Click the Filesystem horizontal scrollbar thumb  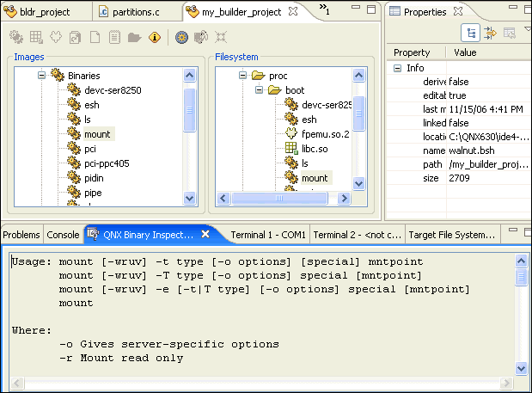[x=279, y=198]
